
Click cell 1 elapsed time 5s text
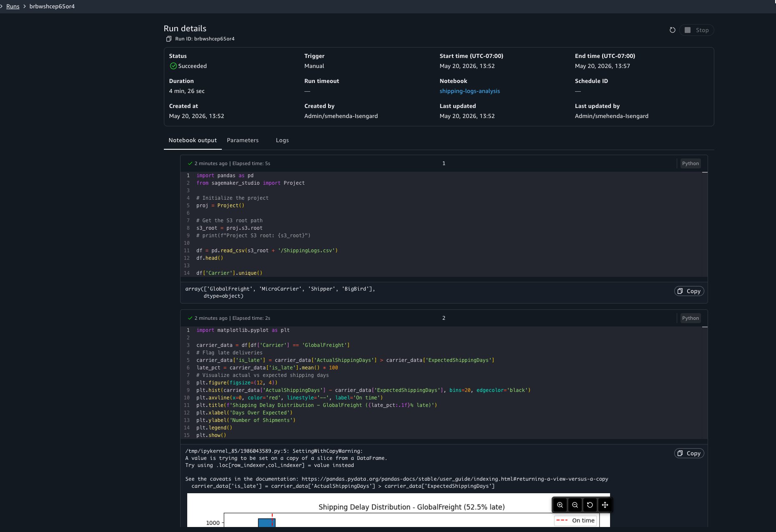click(251, 163)
